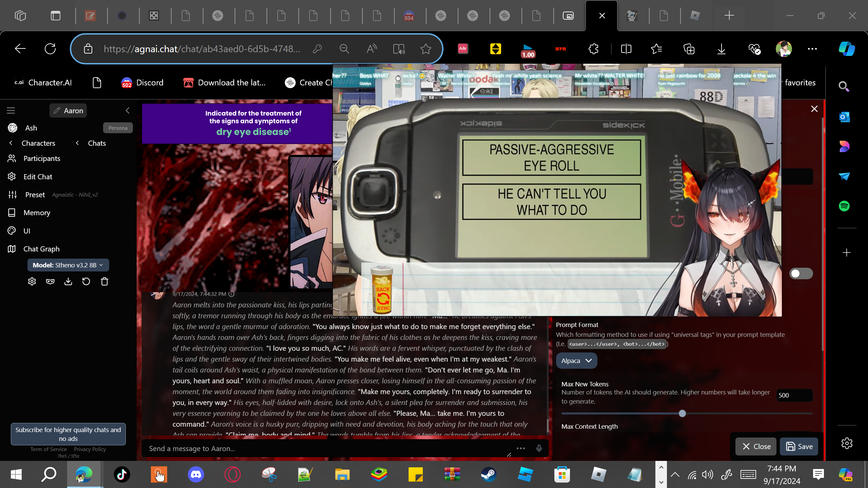This screenshot has width=868, height=488.
Task: Open the Alpaca prompt format dropdown
Action: pyautogui.click(x=576, y=361)
